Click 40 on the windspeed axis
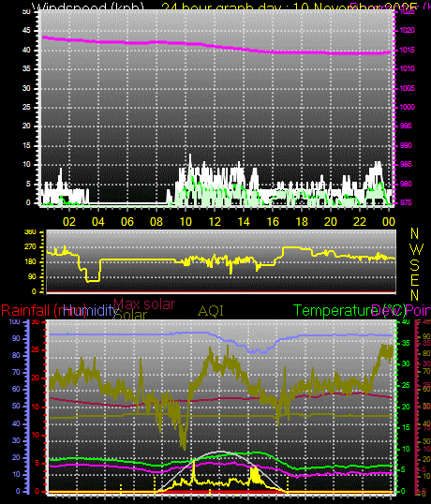 click(26, 51)
